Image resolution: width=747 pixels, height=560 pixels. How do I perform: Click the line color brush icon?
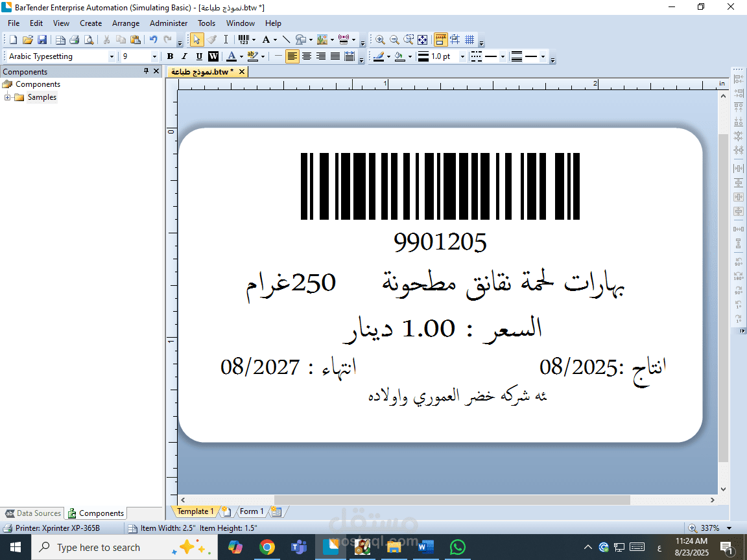click(x=379, y=56)
